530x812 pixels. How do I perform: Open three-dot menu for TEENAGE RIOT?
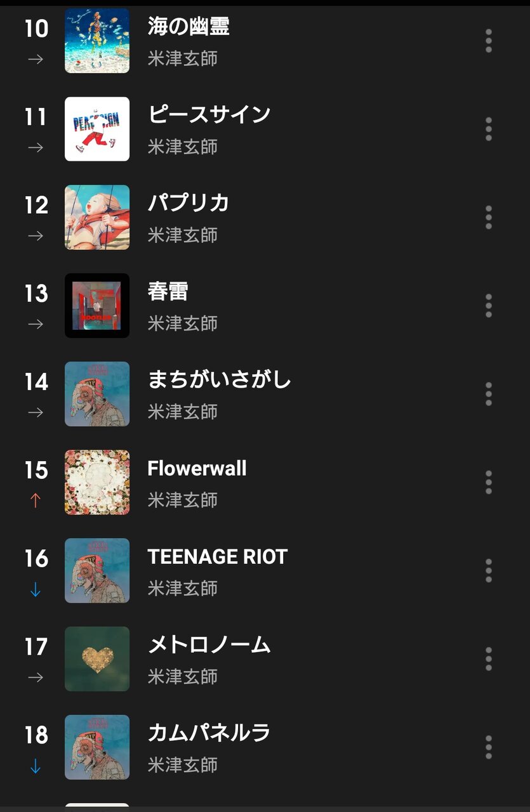click(488, 570)
